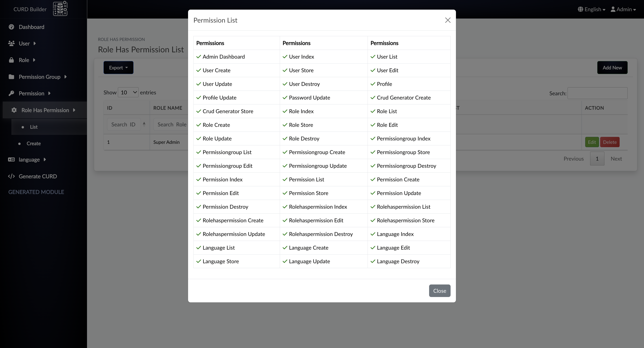Click the Super Admin role name cell
644x348 pixels.
(x=166, y=142)
